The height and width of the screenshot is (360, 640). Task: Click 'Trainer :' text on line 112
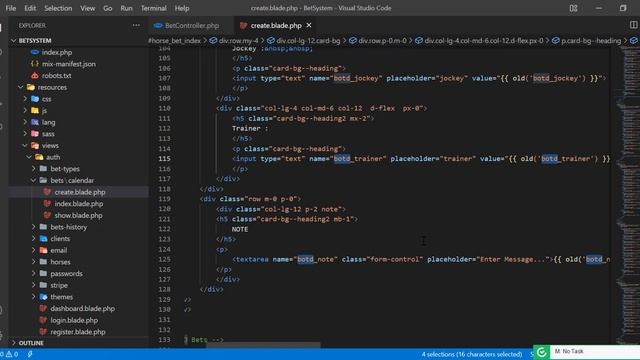250,128
